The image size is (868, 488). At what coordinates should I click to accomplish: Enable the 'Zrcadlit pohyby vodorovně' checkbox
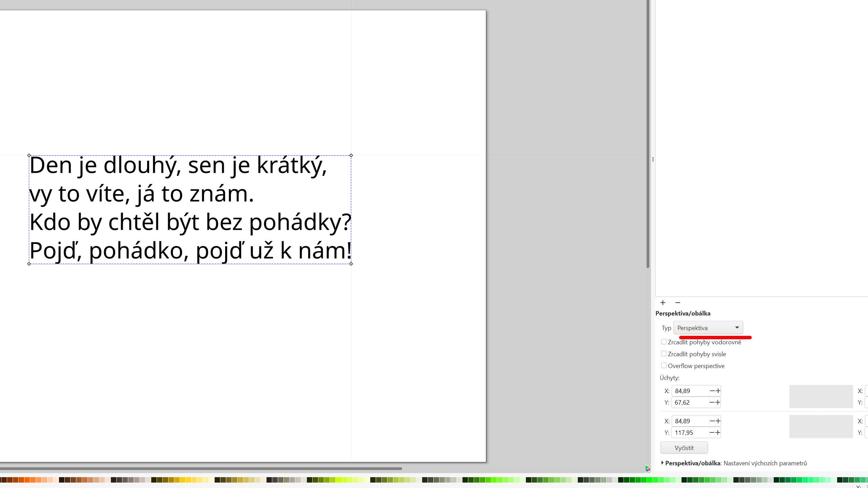pos(664,342)
